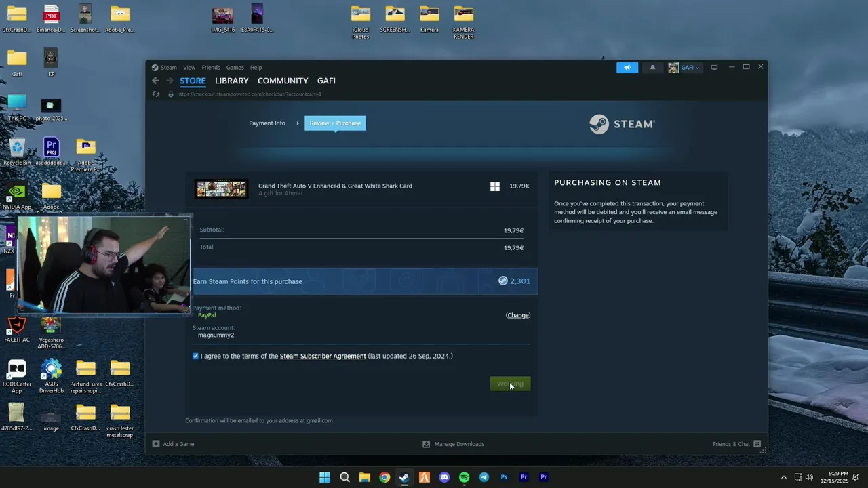868x488 pixels.
Task: Open Steam announcements megaphone button
Action: (x=627, y=68)
